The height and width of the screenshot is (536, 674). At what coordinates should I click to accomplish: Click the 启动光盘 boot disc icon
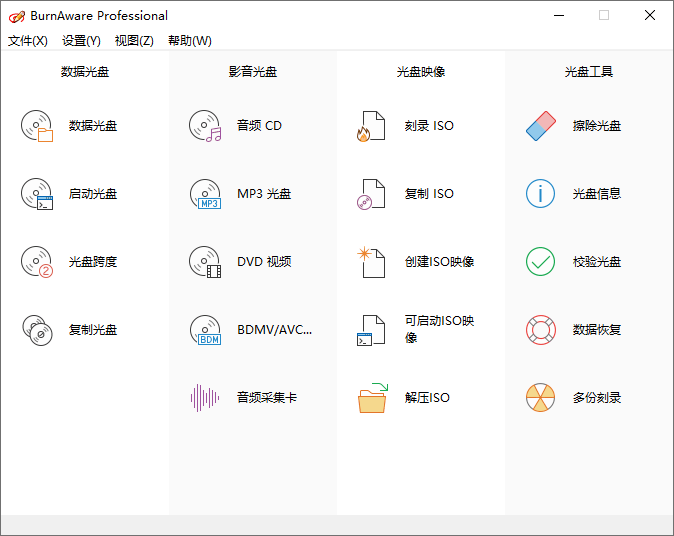37,194
